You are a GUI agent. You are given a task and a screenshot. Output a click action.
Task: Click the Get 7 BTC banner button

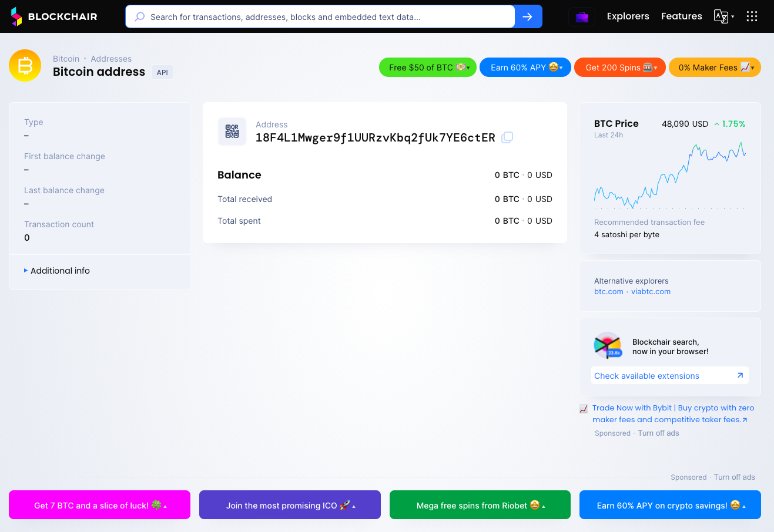99,505
